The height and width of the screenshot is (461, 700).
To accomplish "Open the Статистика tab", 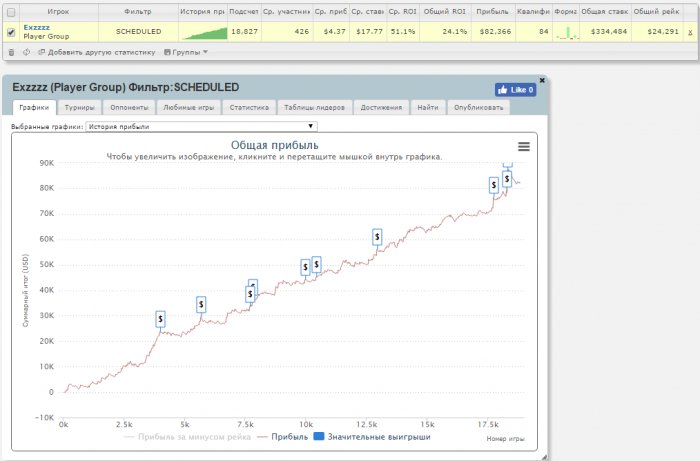I will 249,108.
